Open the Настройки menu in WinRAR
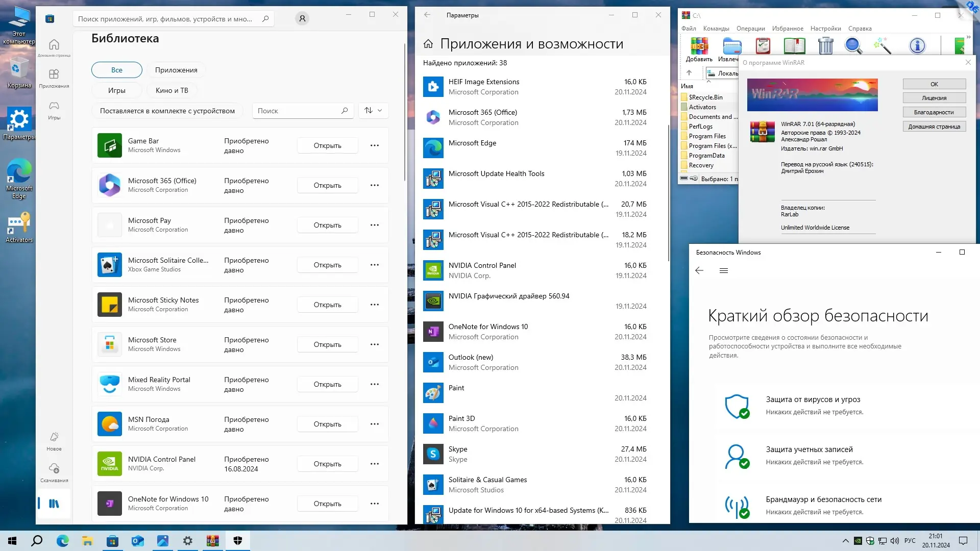The image size is (980, 551). [825, 29]
